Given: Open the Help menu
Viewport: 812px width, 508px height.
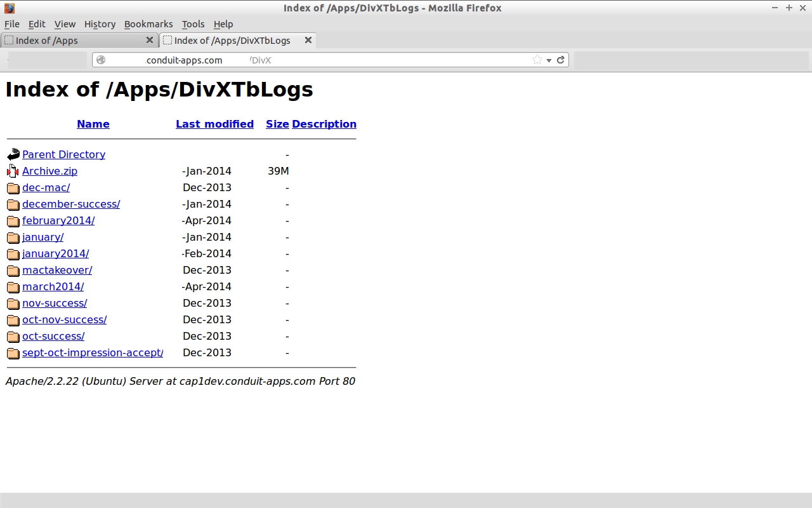Looking at the screenshot, I should 223,24.
